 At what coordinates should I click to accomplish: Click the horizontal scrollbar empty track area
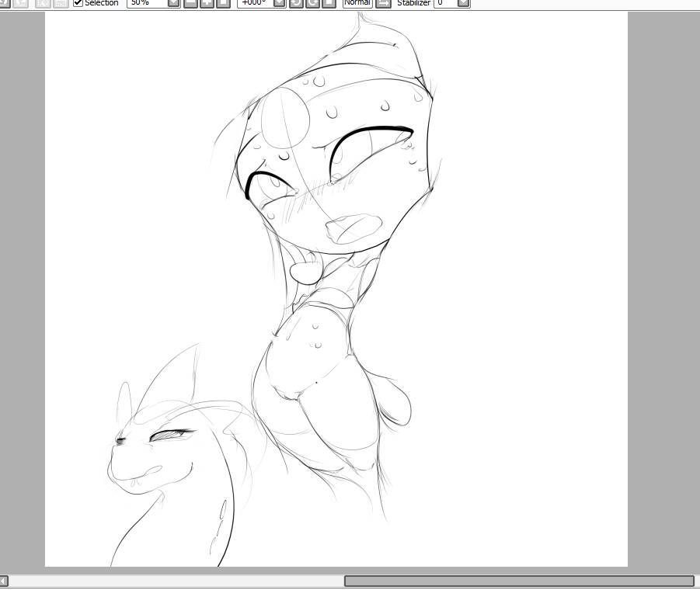175,581
